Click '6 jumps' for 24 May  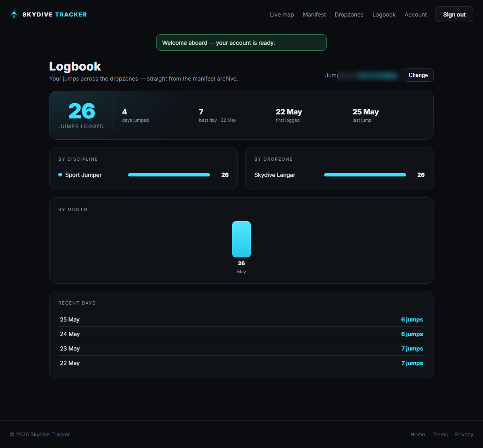(x=412, y=334)
